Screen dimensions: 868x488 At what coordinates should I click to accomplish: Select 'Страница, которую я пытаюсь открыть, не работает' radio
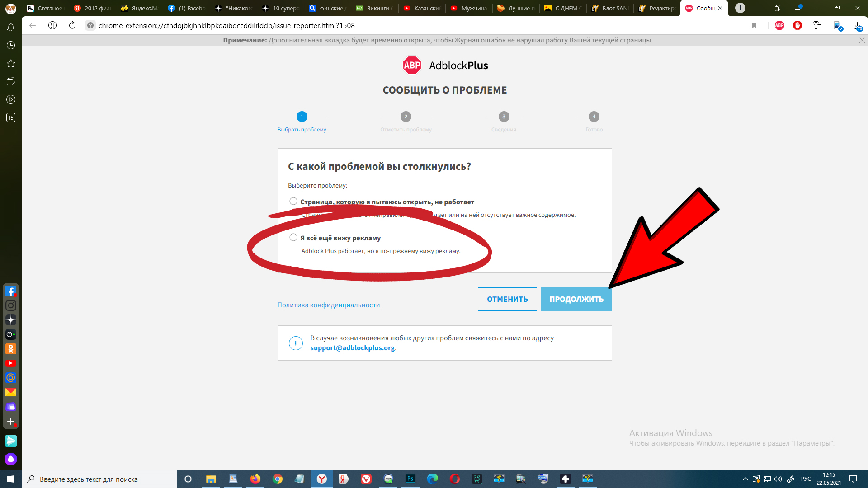tap(293, 202)
